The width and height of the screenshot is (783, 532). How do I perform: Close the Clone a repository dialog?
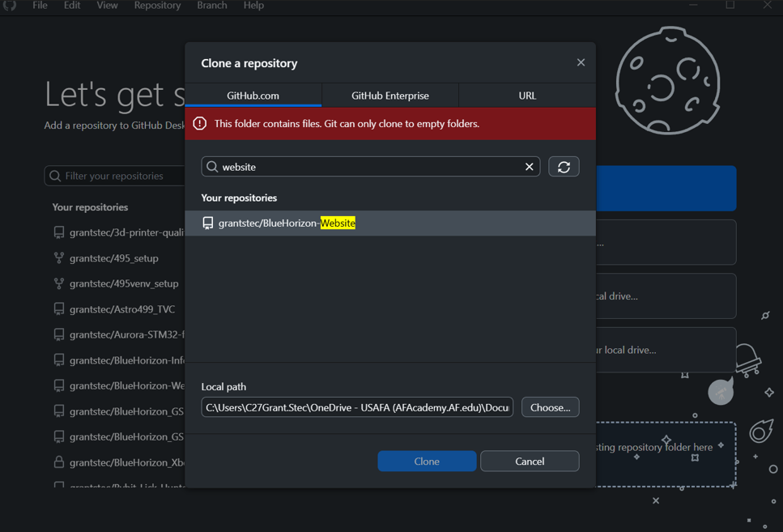click(x=581, y=62)
